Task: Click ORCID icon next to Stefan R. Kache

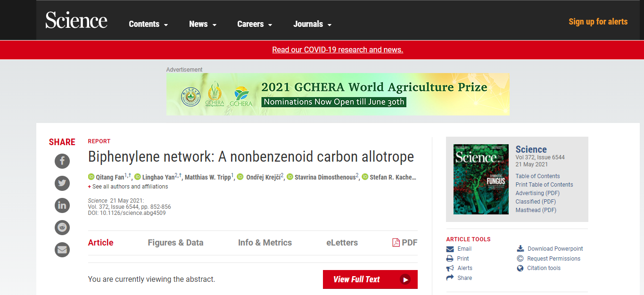Action: (x=365, y=177)
